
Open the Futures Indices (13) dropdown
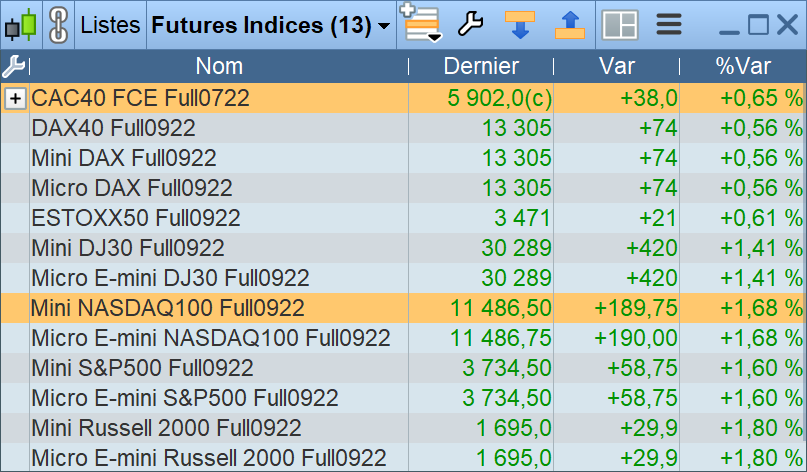pos(270,25)
